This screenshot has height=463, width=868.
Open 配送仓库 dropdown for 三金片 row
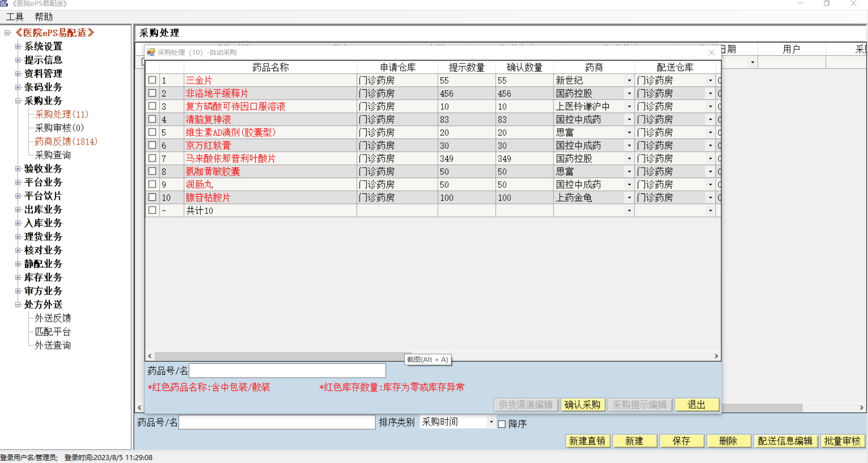point(710,81)
